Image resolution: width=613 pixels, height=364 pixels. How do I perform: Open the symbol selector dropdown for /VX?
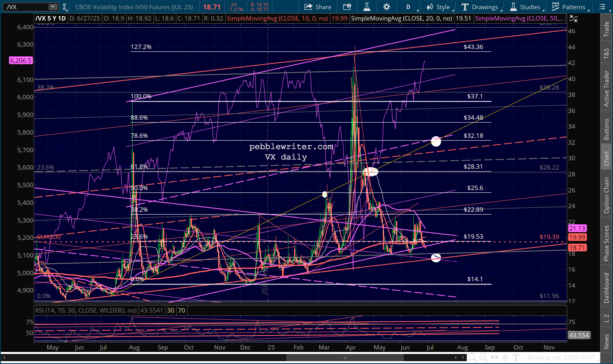point(53,7)
